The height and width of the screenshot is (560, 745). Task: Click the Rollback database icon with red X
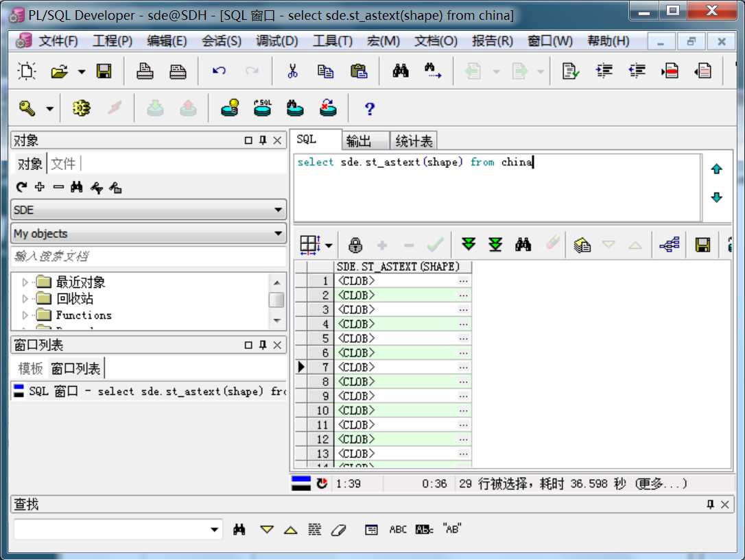tap(328, 108)
